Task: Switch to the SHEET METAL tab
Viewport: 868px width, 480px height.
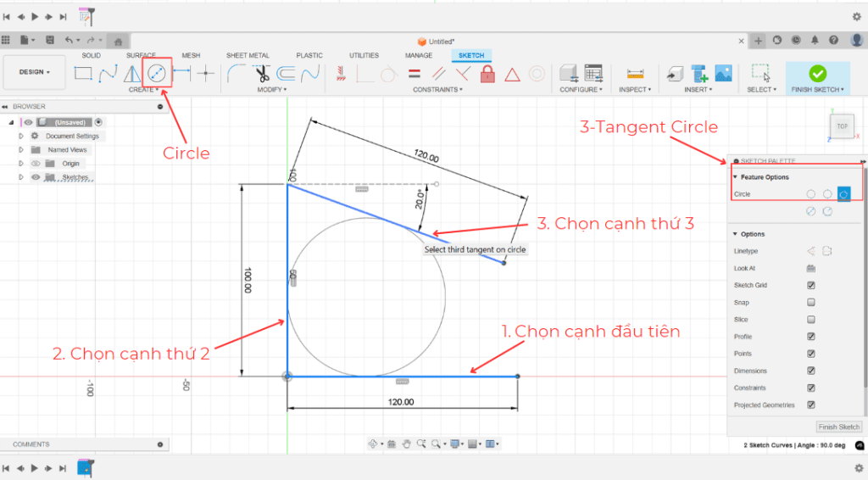Action: tap(247, 56)
